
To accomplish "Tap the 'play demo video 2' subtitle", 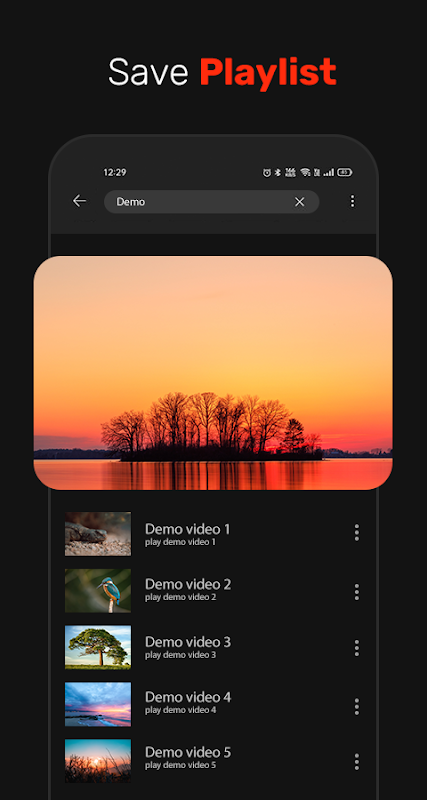I will [181, 597].
